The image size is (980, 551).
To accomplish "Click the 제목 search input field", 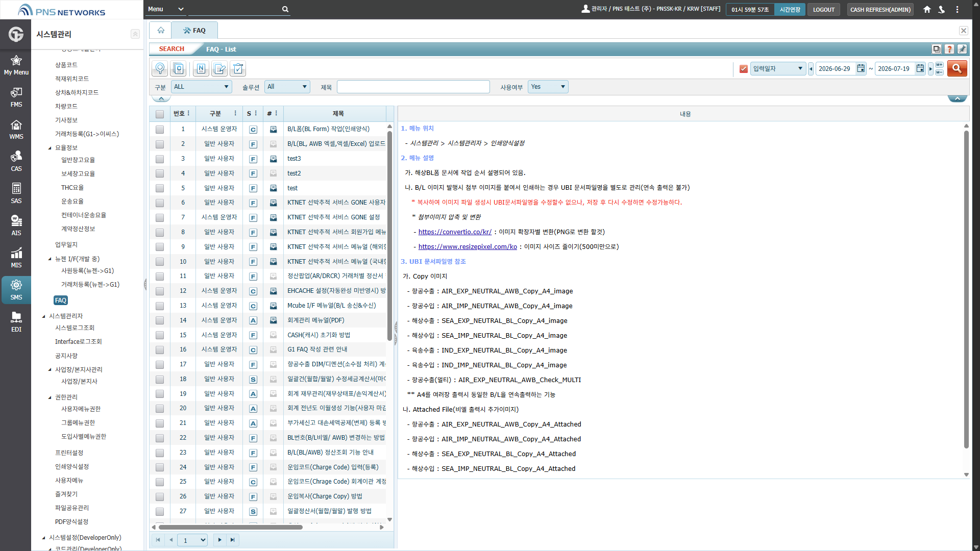I will tap(413, 87).
